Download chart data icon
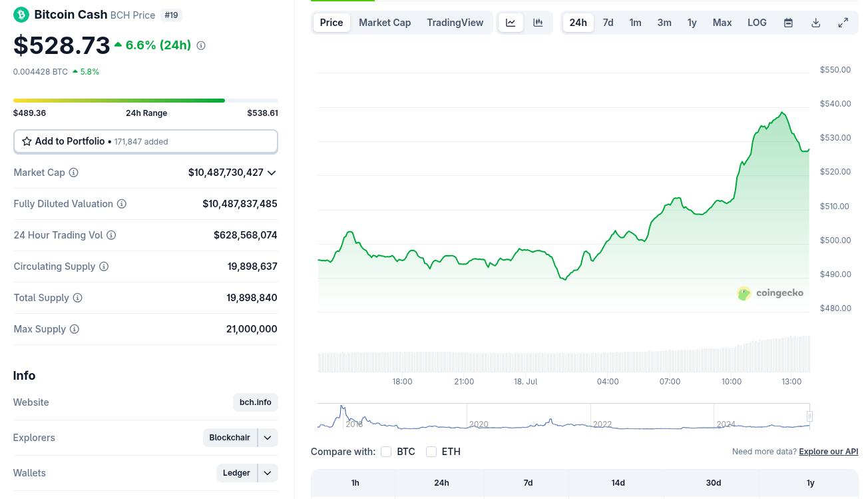The image size is (868, 499). (815, 23)
